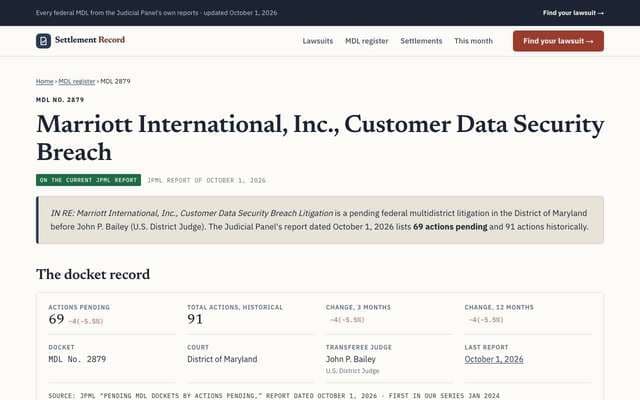Open the Settlement Record home title
This screenshot has height=400, width=640.
[90, 40]
